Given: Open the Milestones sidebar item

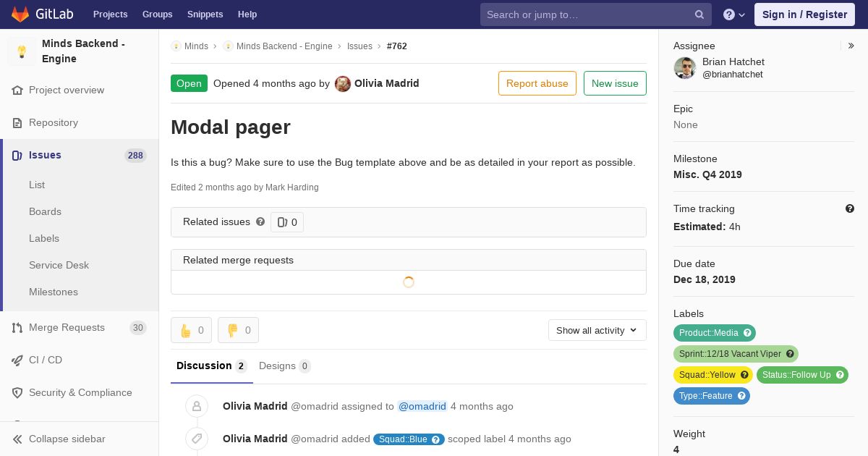Looking at the screenshot, I should (x=54, y=292).
